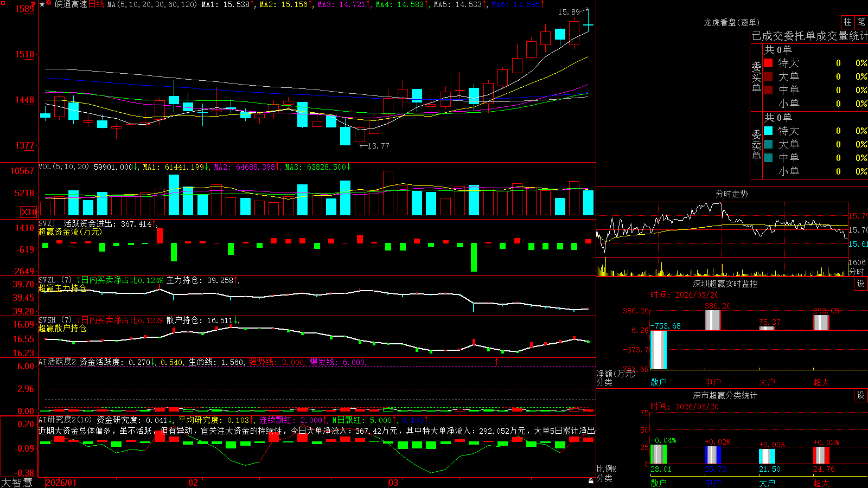The height and width of the screenshot is (488, 868).
Task: Switch to 笔 tick display mode
Action: [861, 22]
